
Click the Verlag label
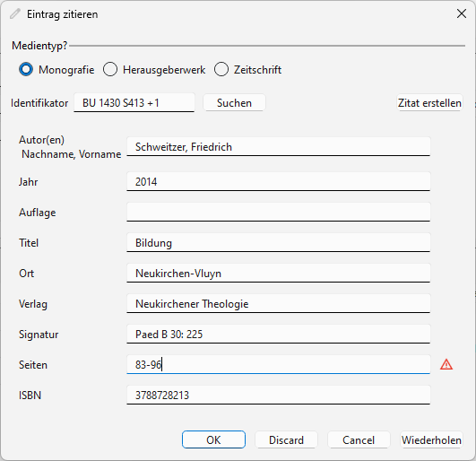(33, 304)
